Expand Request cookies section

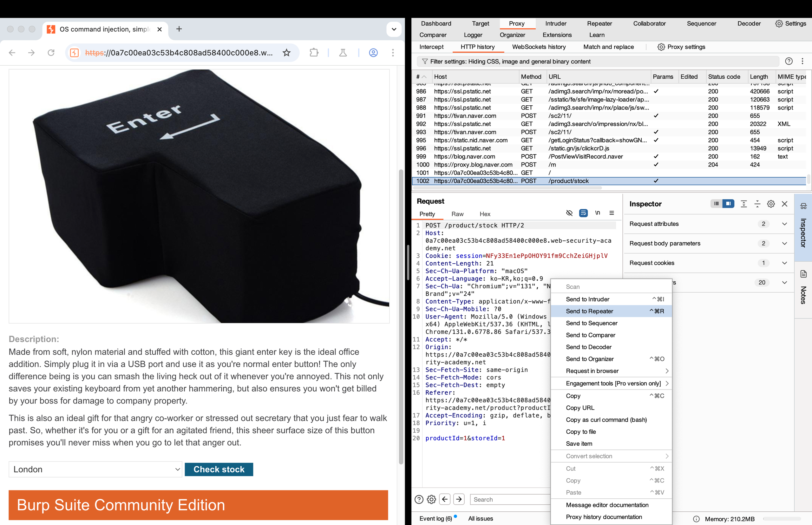709,263
